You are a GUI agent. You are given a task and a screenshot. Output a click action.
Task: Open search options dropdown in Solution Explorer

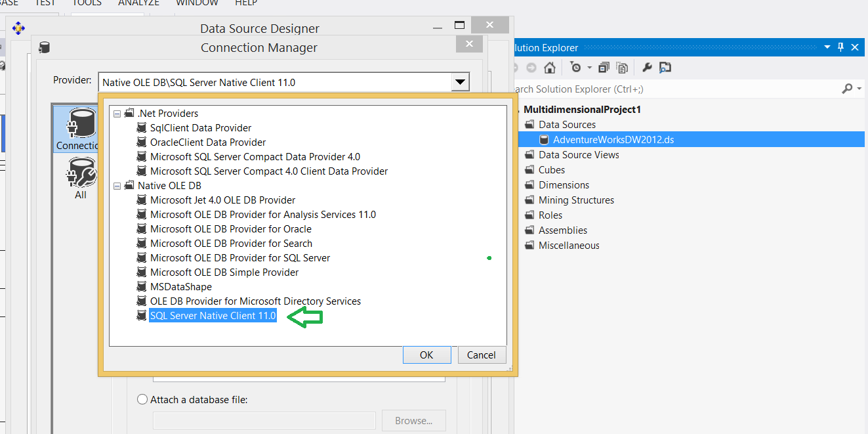point(859,89)
